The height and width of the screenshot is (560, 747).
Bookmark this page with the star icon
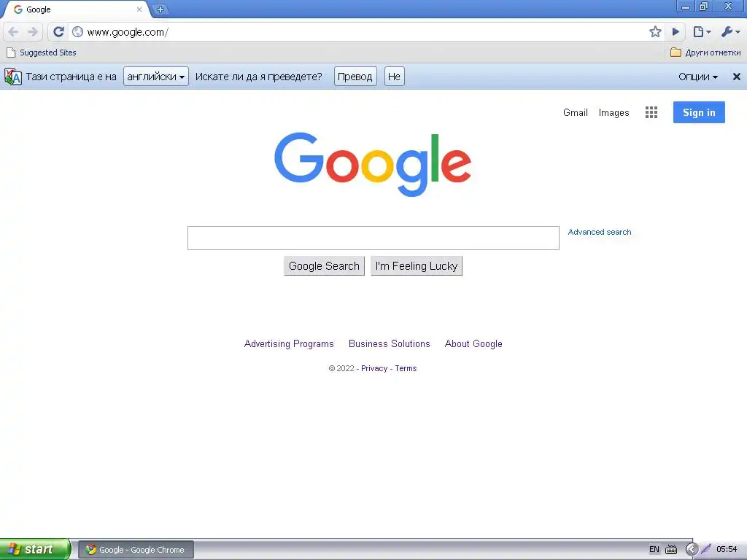[655, 32]
